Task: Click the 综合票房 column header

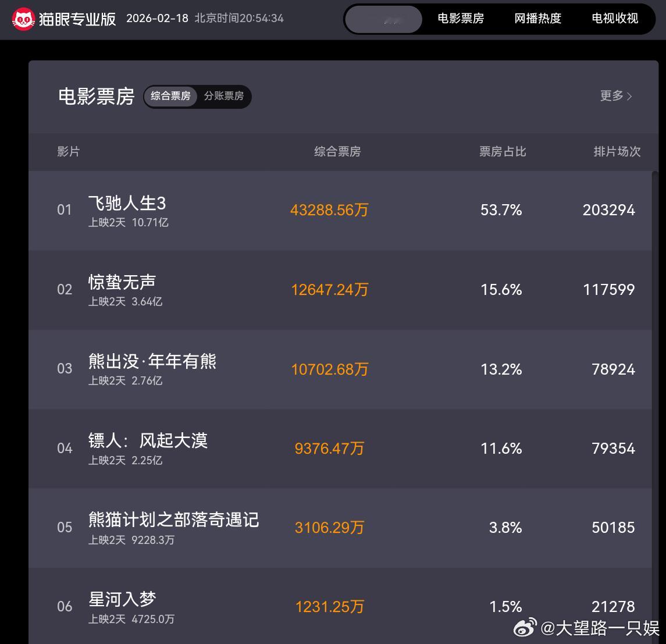Action: point(337,152)
